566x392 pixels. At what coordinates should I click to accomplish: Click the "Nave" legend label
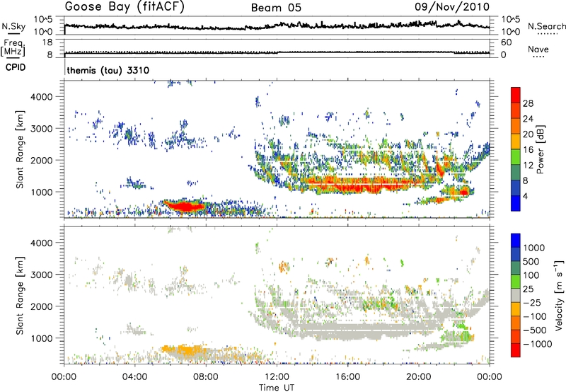pos(538,49)
